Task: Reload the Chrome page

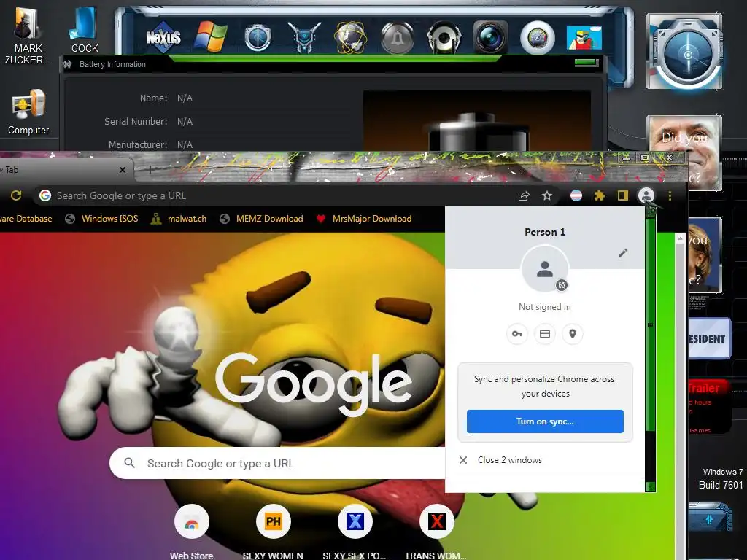Action: (x=16, y=195)
